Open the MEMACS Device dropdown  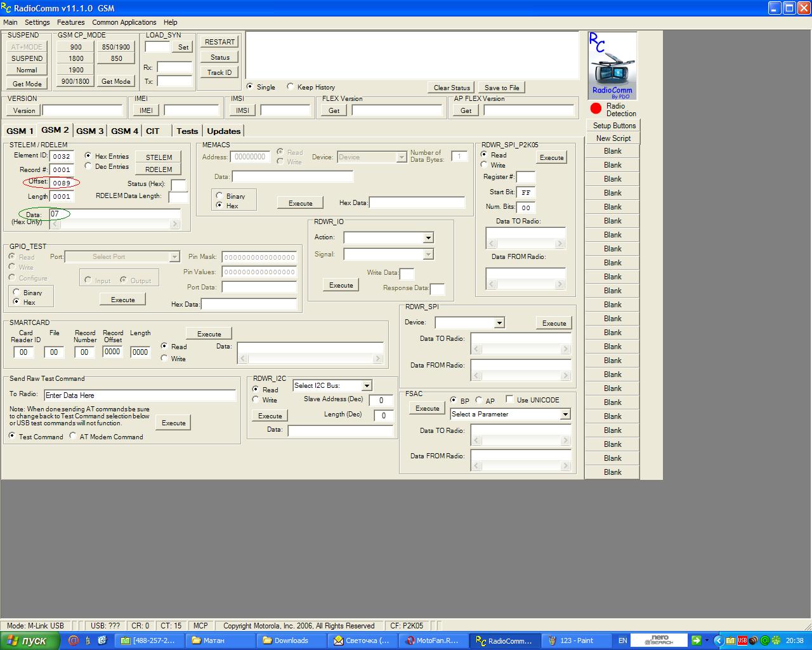tap(401, 157)
